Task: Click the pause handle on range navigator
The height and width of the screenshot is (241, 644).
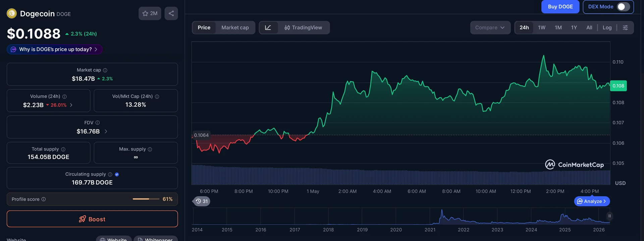Action: click(x=609, y=216)
